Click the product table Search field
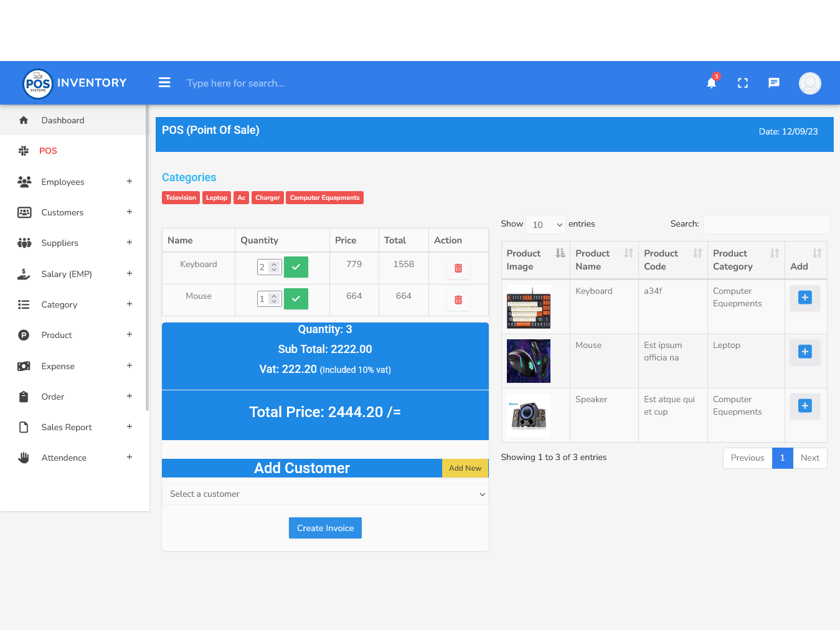Viewport: 840px width, 630px height. coord(766,224)
